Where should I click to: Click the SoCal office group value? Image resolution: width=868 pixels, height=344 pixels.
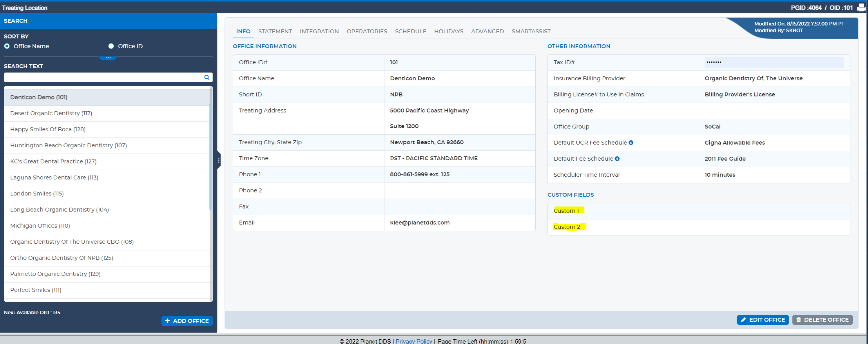click(712, 127)
